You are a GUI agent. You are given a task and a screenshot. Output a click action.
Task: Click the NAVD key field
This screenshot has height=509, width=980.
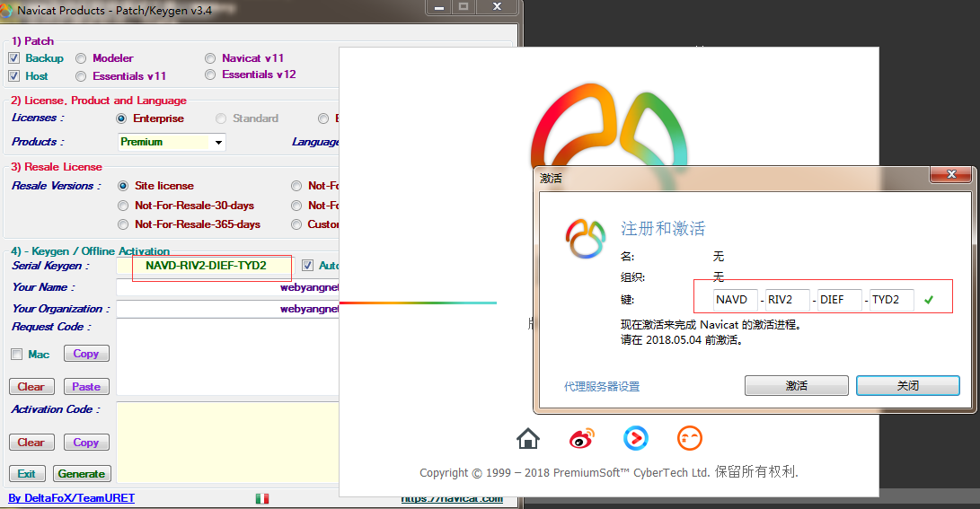point(735,300)
